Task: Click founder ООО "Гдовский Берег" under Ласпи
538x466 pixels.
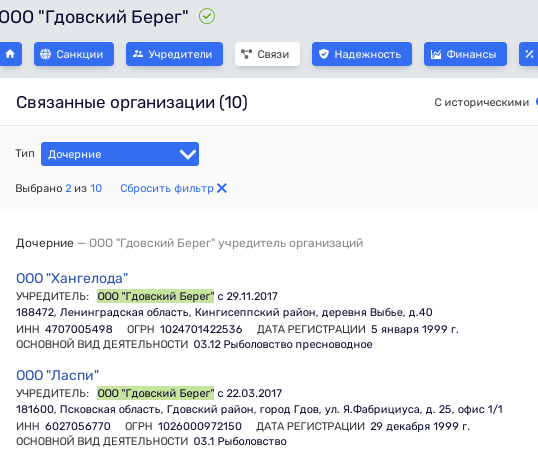Action: [x=155, y=393]
